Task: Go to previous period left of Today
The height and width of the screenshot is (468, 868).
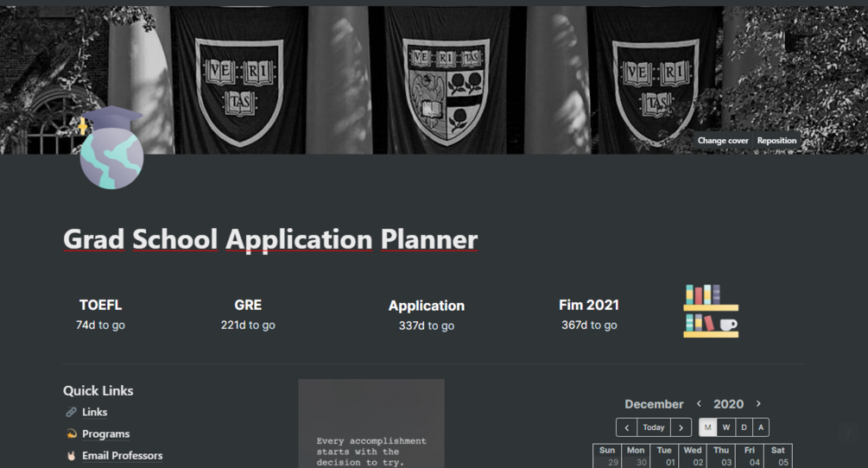Action: tap(627, 427)
